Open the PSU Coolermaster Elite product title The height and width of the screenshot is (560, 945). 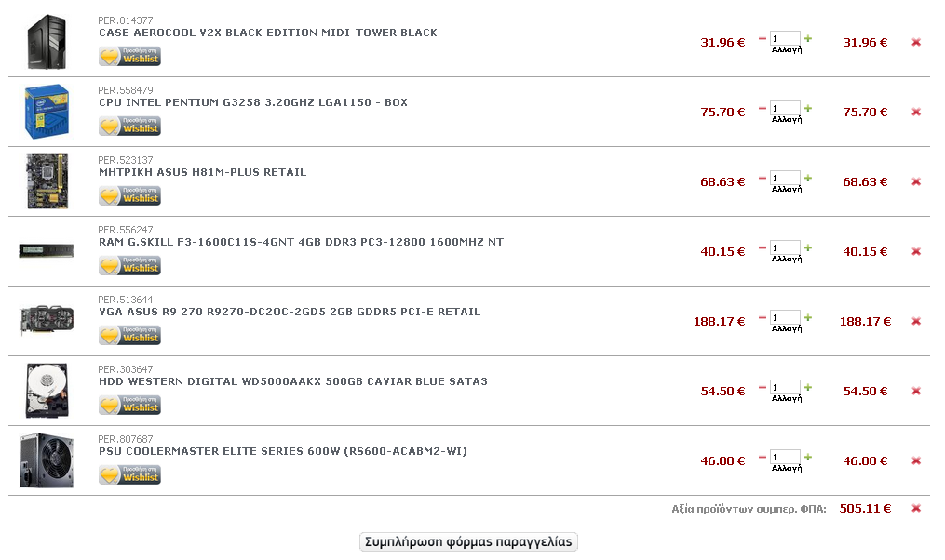click(283, 451)
